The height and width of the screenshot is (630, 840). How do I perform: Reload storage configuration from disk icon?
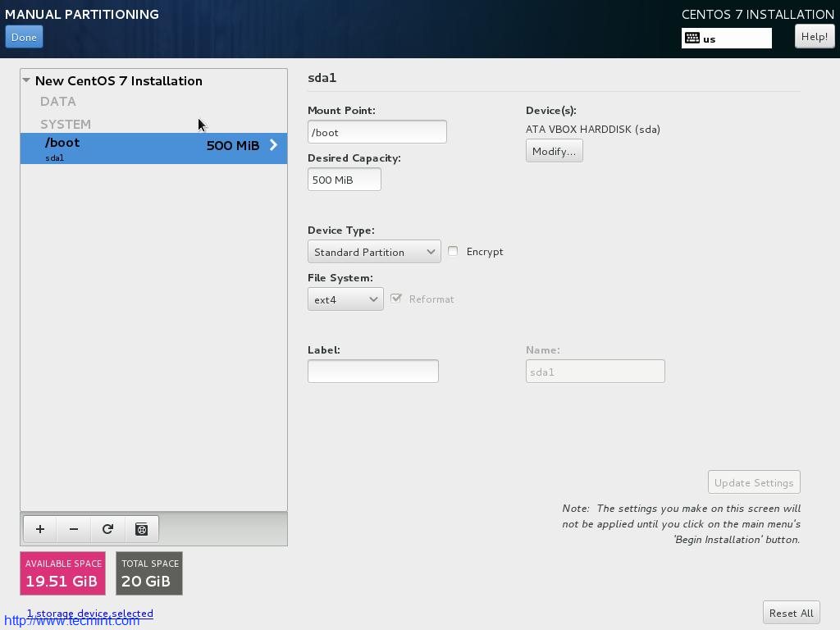click(107, 529)
